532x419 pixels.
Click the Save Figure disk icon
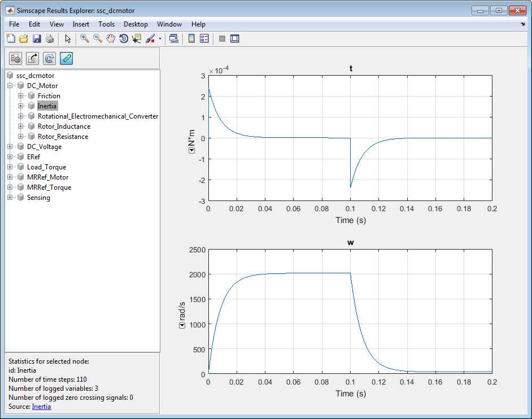tap(37, 38)
